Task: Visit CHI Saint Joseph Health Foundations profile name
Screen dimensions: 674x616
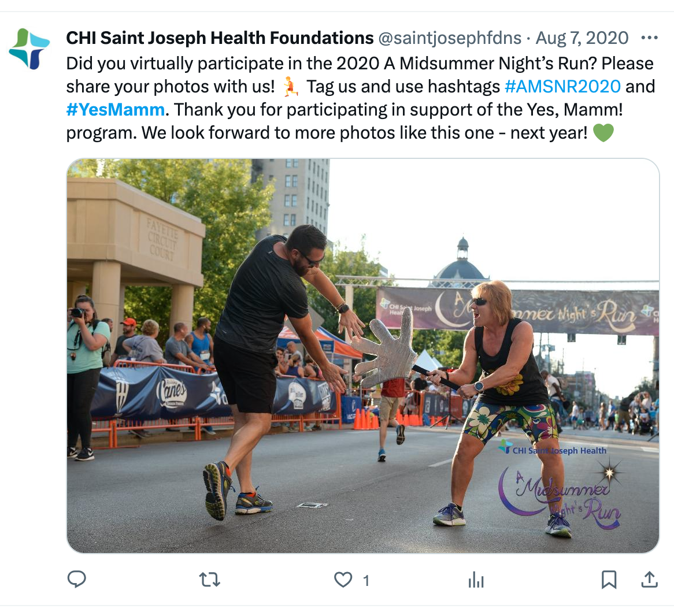Action: coord(220,38)
